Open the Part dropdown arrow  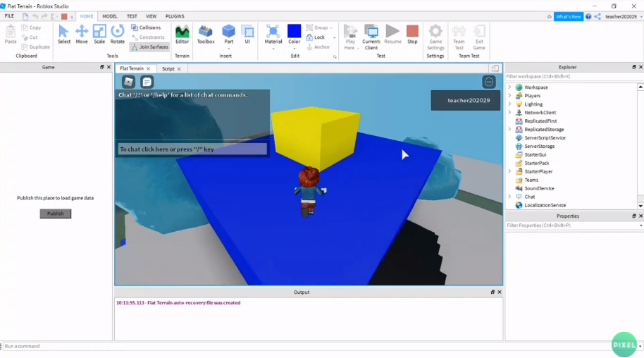click(228, 49)
